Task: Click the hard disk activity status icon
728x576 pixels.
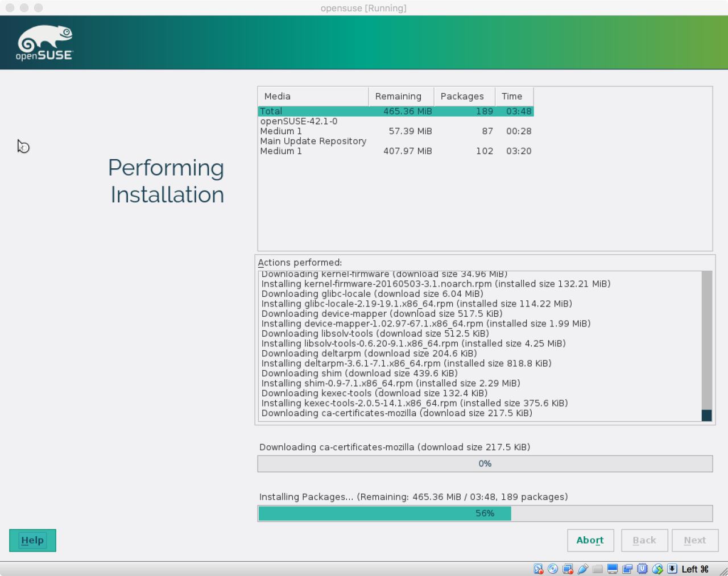Action: (x=538, y=569)
